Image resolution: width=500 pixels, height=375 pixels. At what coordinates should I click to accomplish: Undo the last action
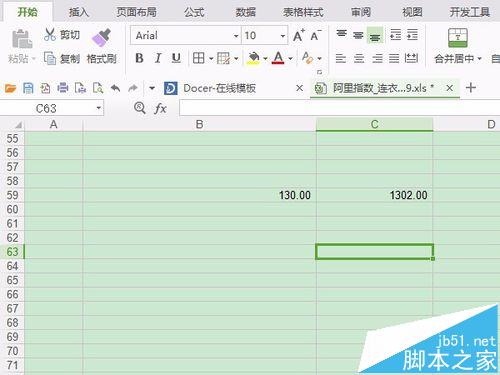tap(115, 88)
